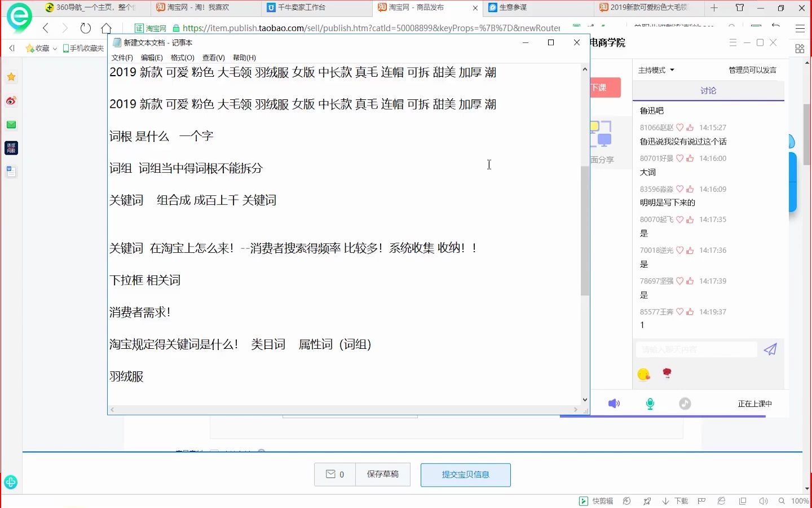Open 手机收藏夹 in the favorites bar

(x=83, y=49)
